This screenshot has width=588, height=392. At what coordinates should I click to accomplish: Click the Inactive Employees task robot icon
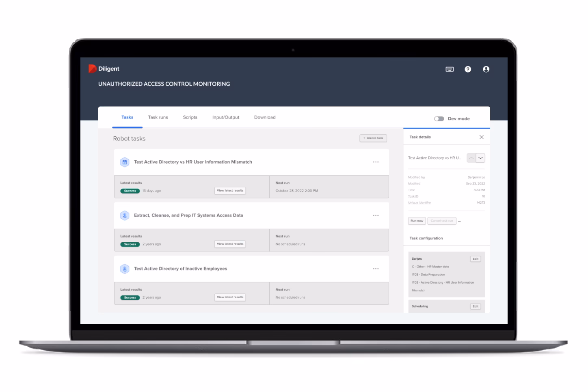click(125, 269)
